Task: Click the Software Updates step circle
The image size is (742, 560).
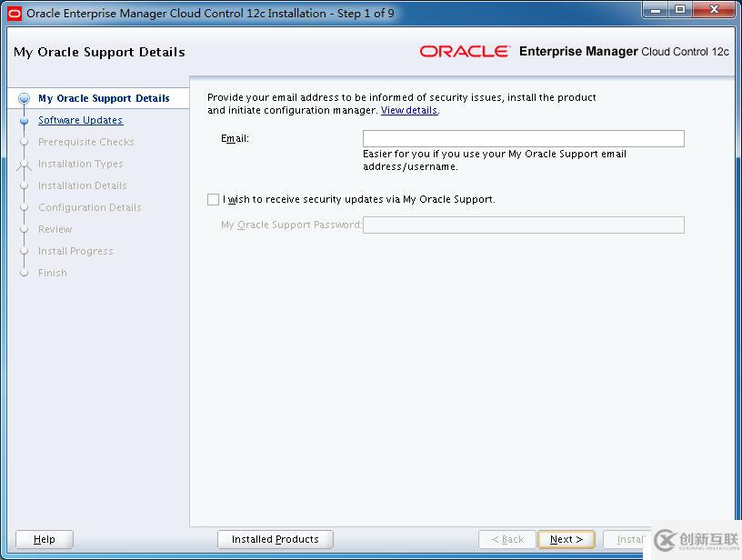Action: 23,120
